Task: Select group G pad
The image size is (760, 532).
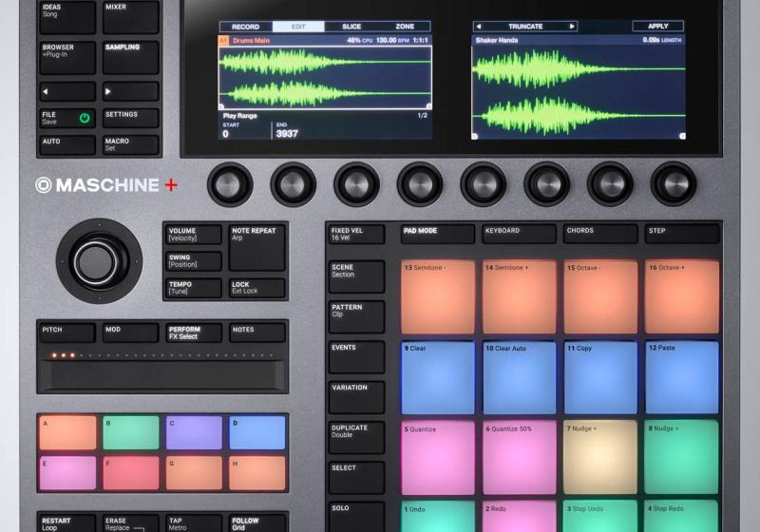Action: point(194,473)
